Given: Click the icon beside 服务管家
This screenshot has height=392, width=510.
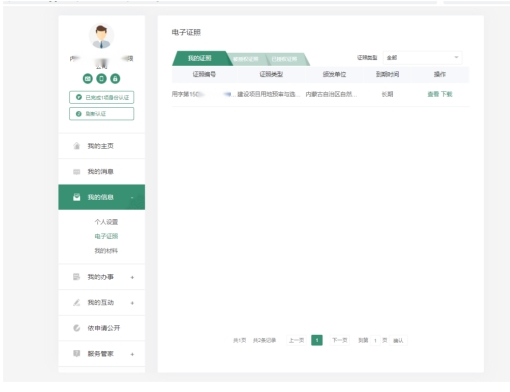Looking at the screenshot, I should click(x=77, y=354).
